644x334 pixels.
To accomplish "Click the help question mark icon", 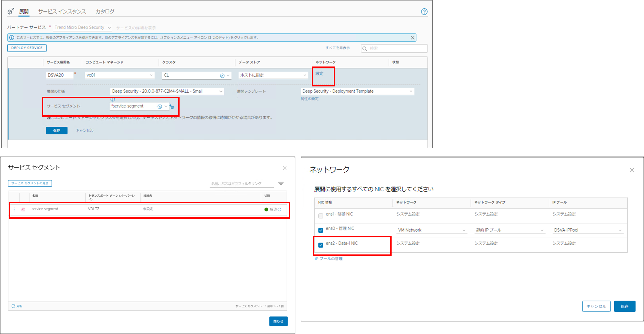I will (424, 12).
